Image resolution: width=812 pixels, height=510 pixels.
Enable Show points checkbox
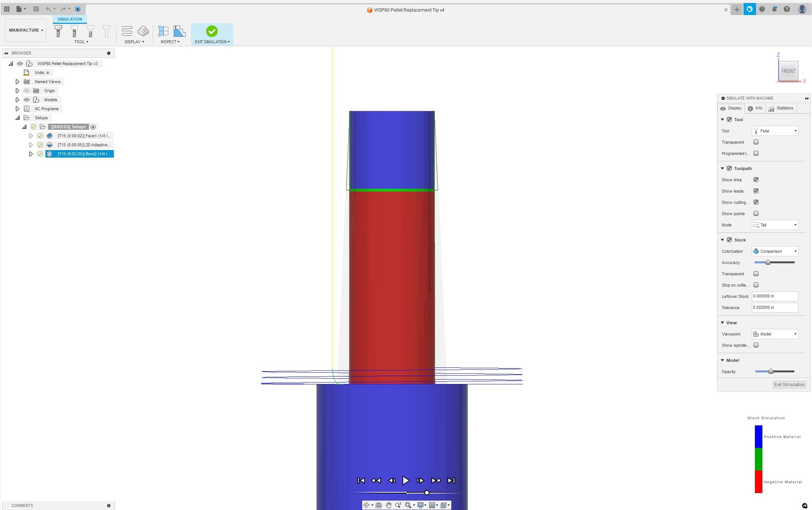756,214
